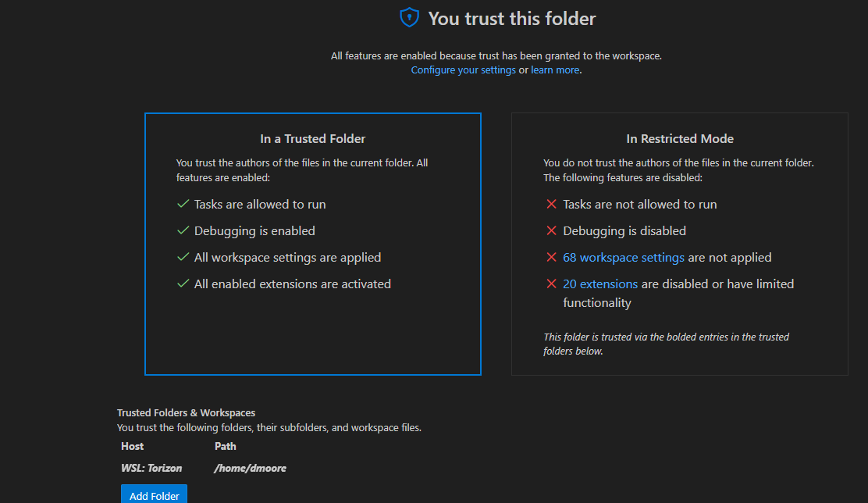The image size is (868, 503).
Task: Select the "WSL: Torizon" host entry
Action: click(151, 469)
